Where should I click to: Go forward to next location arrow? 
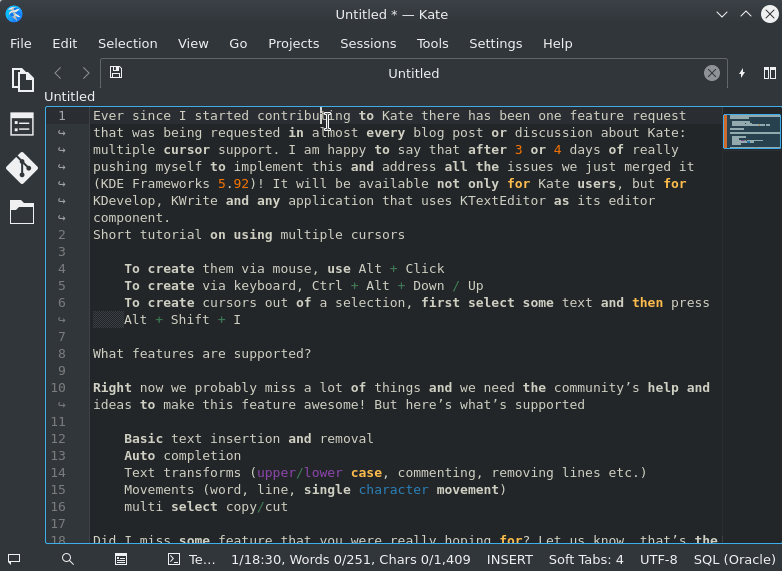pos(86,73)
